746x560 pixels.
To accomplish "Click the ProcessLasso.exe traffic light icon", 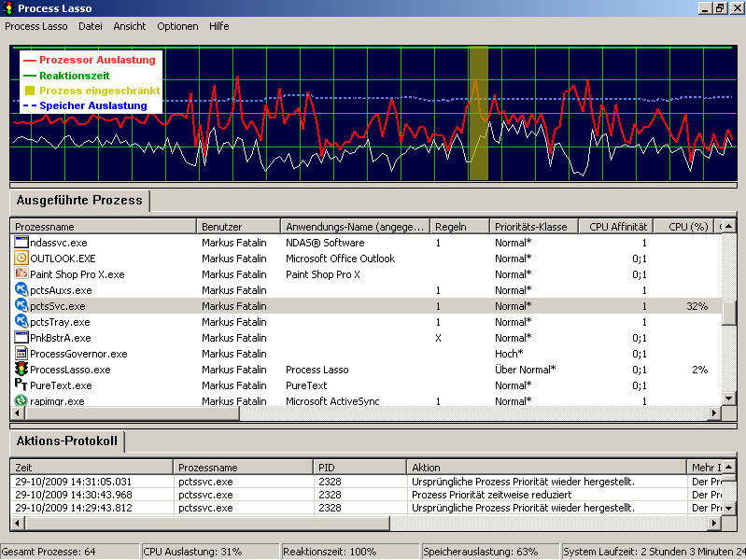I will pyautogui.click(x=21, y=370).
